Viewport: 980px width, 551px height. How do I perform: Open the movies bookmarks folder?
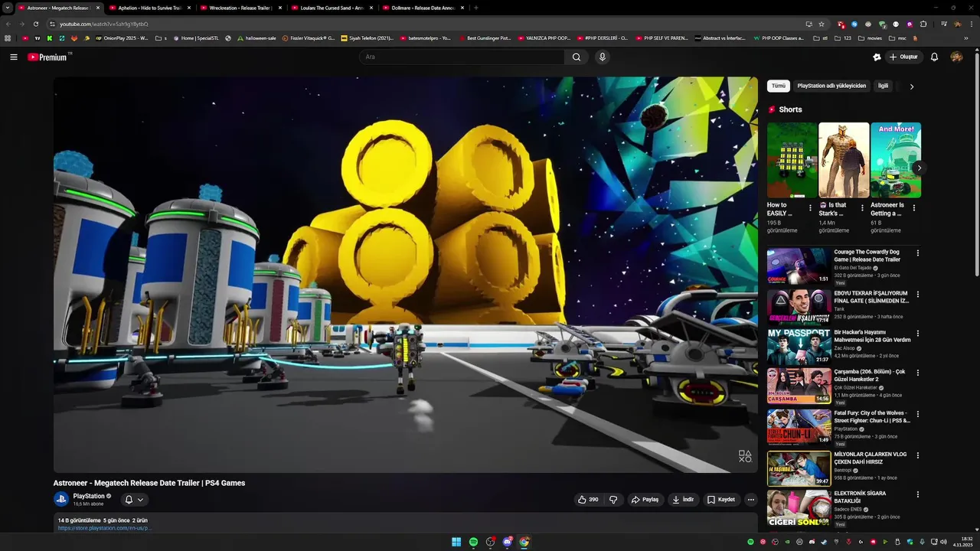click(870, 37)
